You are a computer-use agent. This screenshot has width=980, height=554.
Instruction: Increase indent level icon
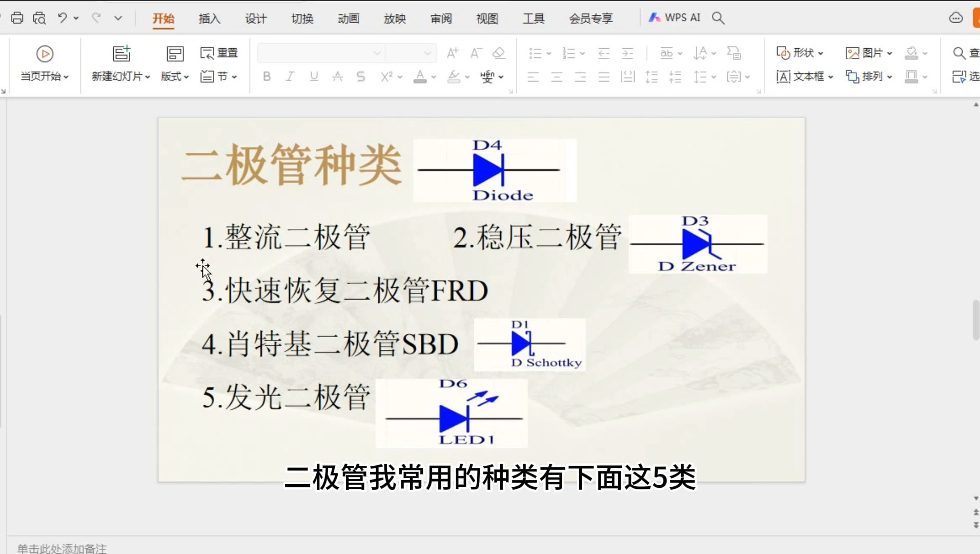pyautogui.click(x=627, y=53)
